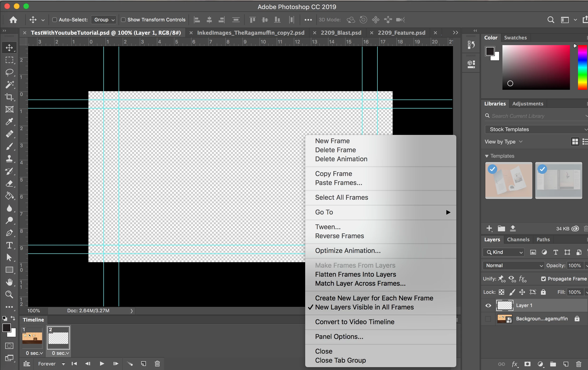Click the foreground color swatch in Color panel

(x=490, y=51)
